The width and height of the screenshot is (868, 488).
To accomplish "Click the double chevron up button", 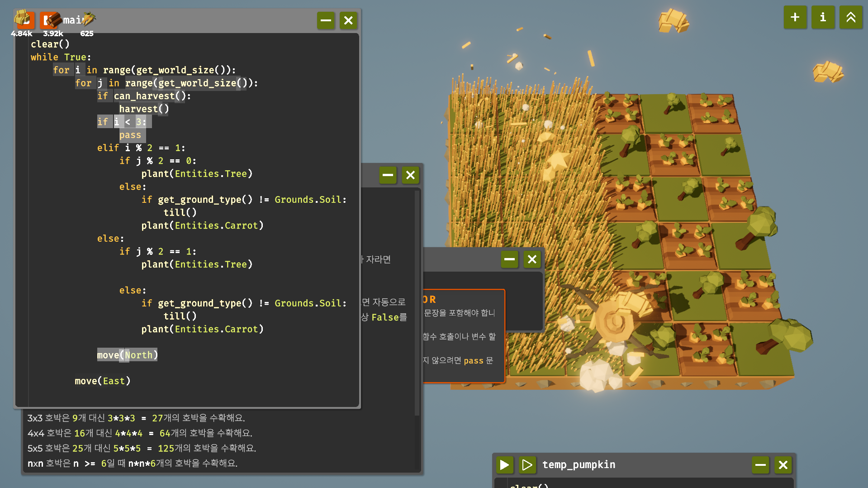I will pos(850,18).
